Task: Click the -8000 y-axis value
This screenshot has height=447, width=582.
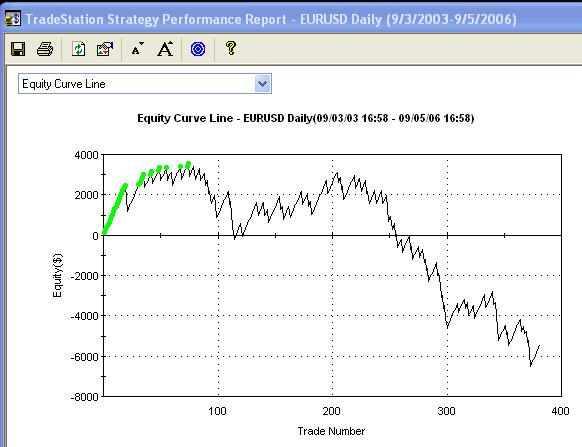Action: point(85,397)
